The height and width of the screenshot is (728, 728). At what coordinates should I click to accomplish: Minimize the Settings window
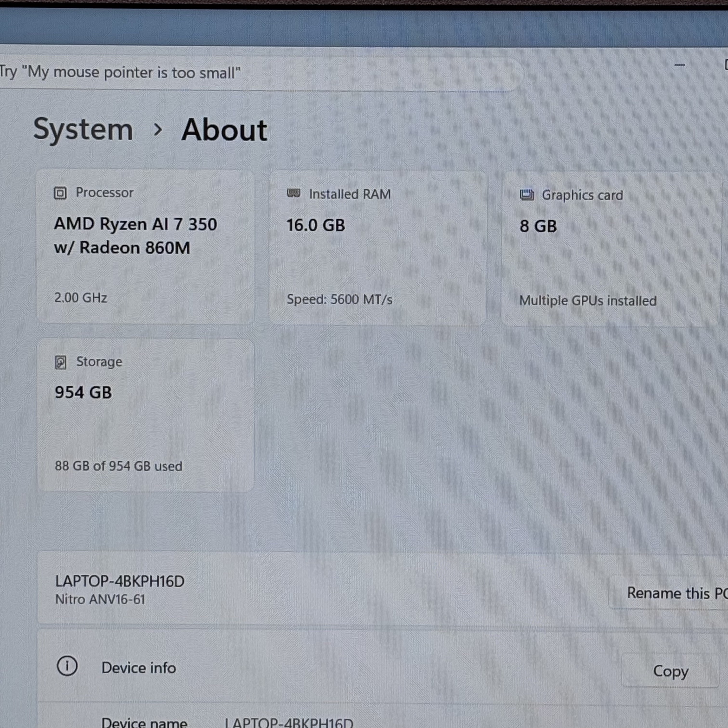pos(679,65)
